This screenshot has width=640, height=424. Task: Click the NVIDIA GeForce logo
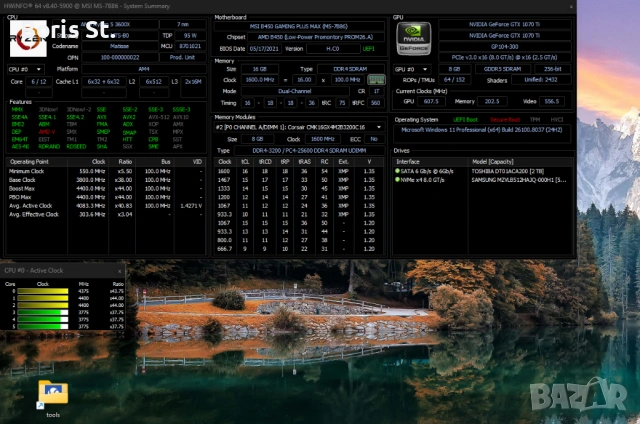pyautogui.click(x=413, y=38)
